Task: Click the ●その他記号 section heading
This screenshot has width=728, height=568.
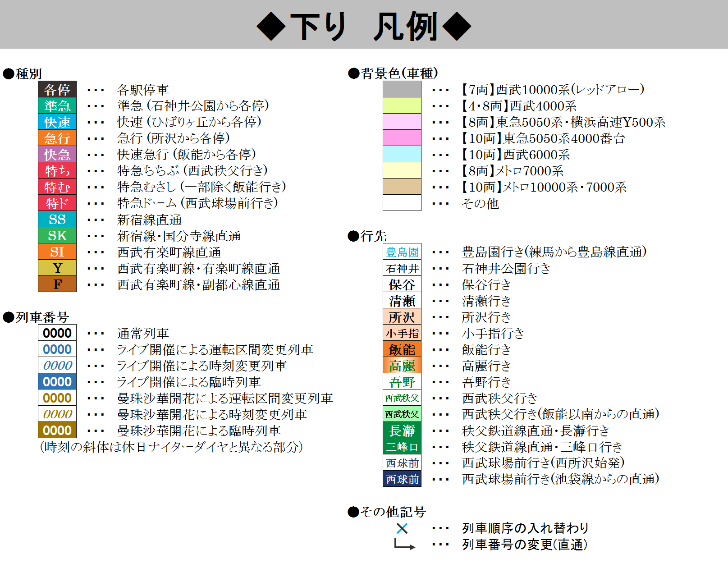Action: coord(387,512)
